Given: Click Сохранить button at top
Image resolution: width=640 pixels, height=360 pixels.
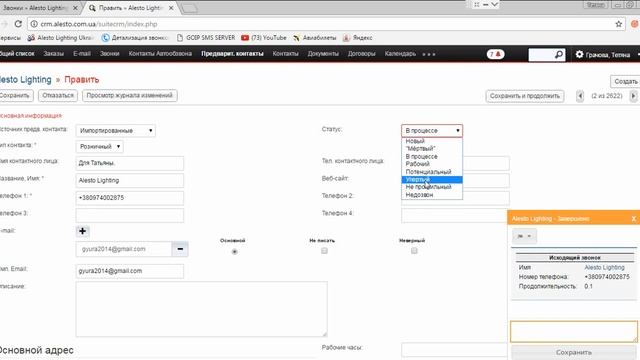Looking at the screenshot, I should (x=16, y=96).
